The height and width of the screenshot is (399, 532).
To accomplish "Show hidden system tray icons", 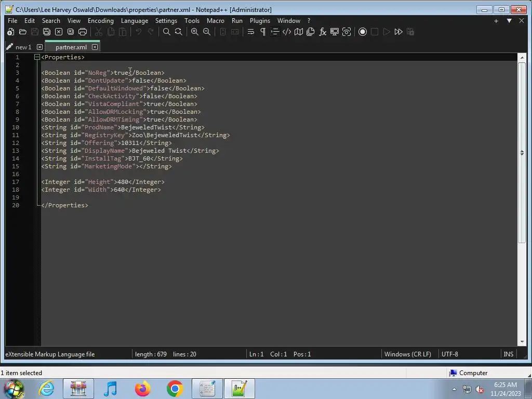I will (x=454, y=389).
